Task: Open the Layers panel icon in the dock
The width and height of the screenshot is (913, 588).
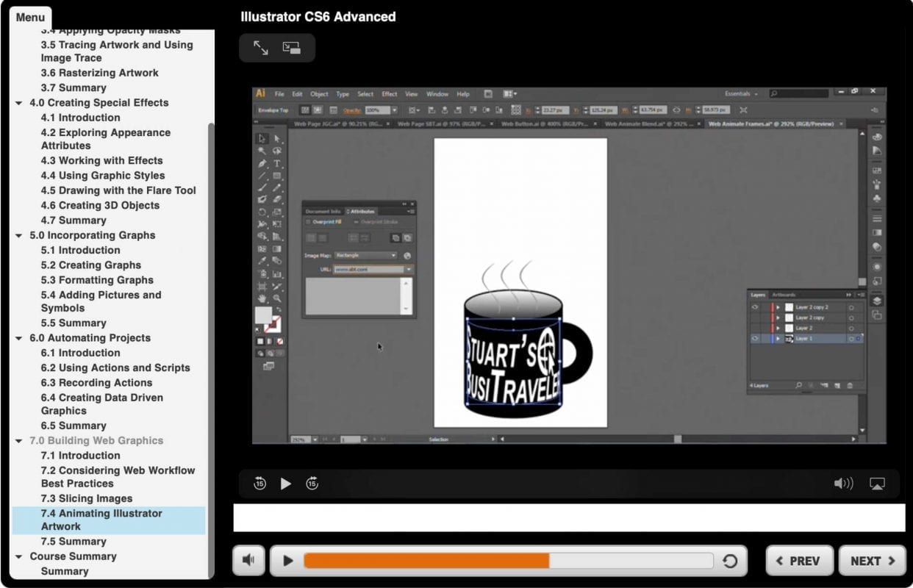Action: (876, 299)
